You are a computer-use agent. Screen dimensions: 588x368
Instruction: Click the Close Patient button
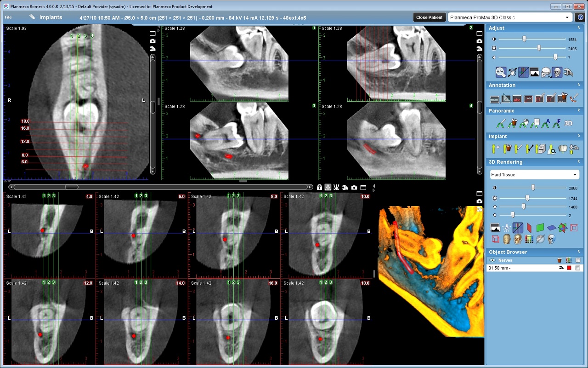[x=429, y=17]
